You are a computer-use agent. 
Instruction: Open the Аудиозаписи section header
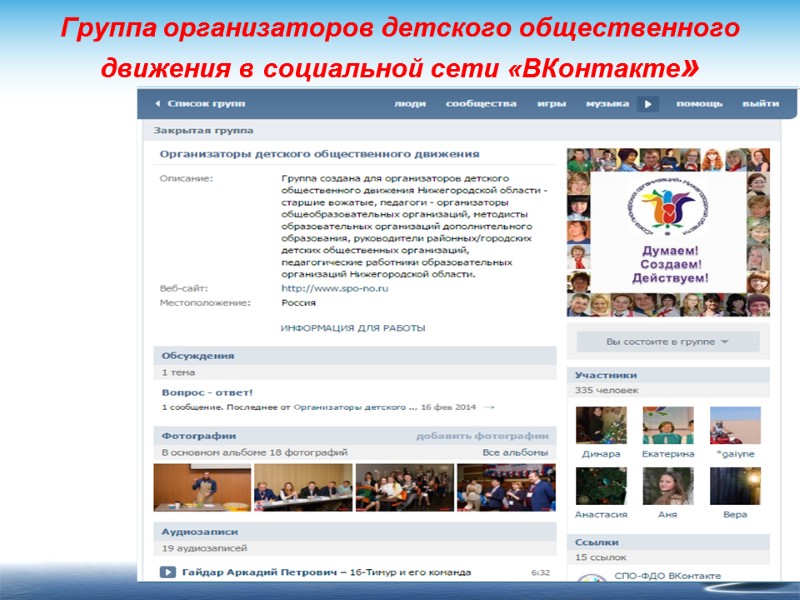pos(355,532)
